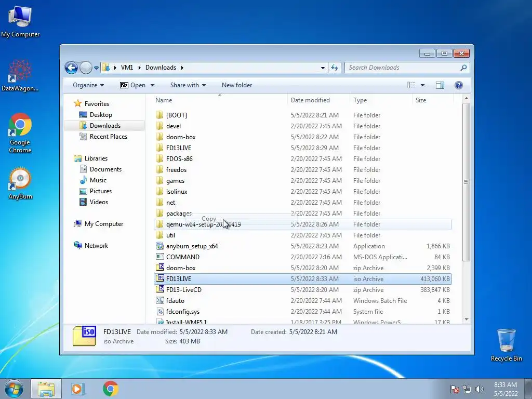Open Pictures library
Screen dimensions: 532x399
[x=100, y=191]
